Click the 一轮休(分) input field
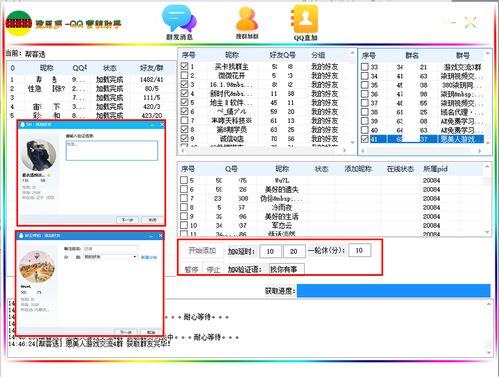The height and width of the screenshot is (377, 499). click(359, 250)
